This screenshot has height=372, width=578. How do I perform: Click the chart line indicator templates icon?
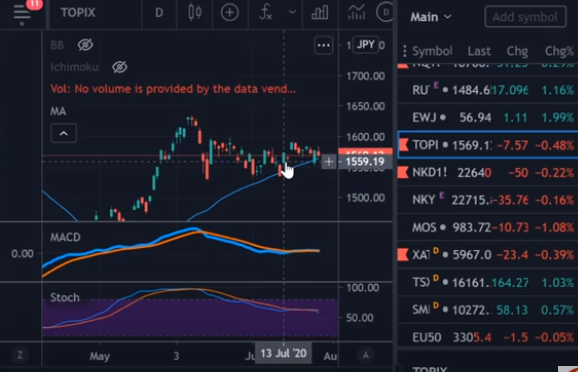point(356,13)
